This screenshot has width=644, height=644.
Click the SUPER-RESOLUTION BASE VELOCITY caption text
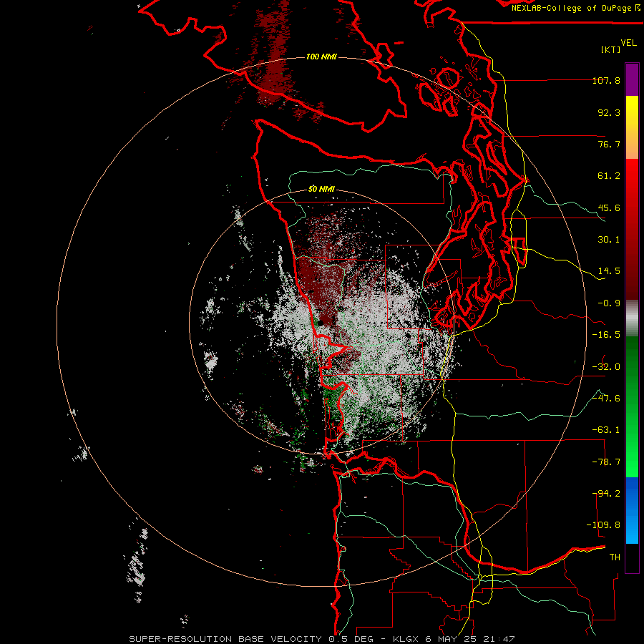[226, 639]
